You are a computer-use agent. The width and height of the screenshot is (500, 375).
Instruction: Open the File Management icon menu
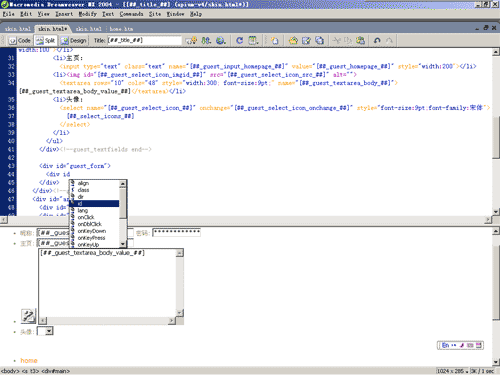point(206,41)
